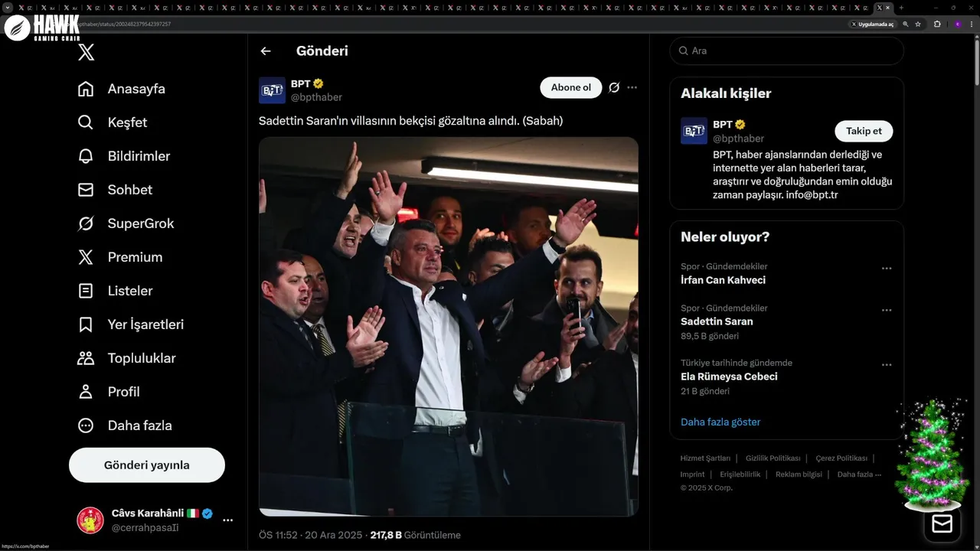Viewport: 980px width, 551px height.
Task: Open Yer İşaretleri bookmark icon
Action: tap(86, 324)
